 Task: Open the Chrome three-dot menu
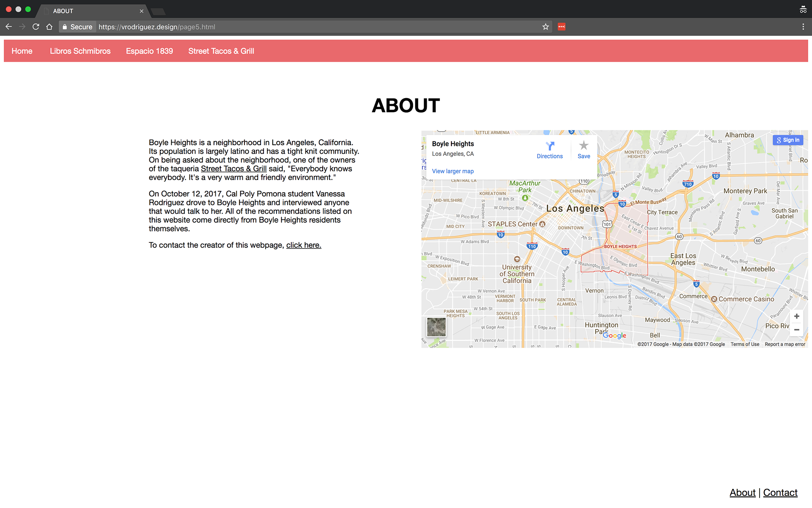coord(803,27)
